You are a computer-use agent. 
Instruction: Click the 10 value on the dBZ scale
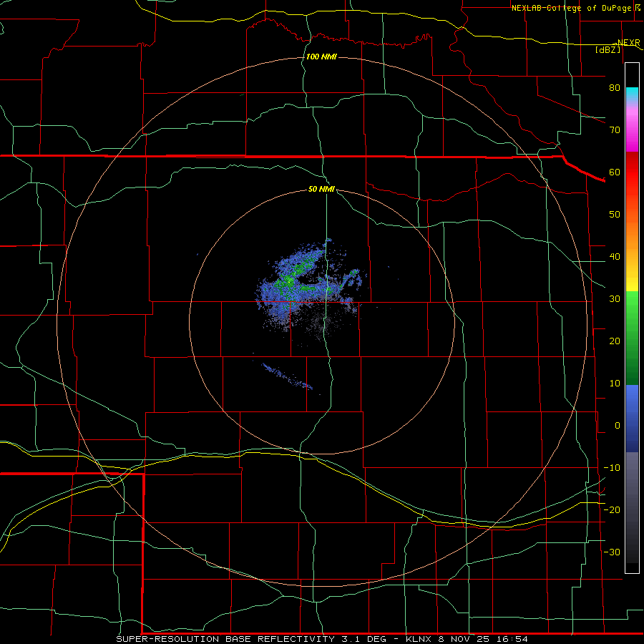[615, 384]
